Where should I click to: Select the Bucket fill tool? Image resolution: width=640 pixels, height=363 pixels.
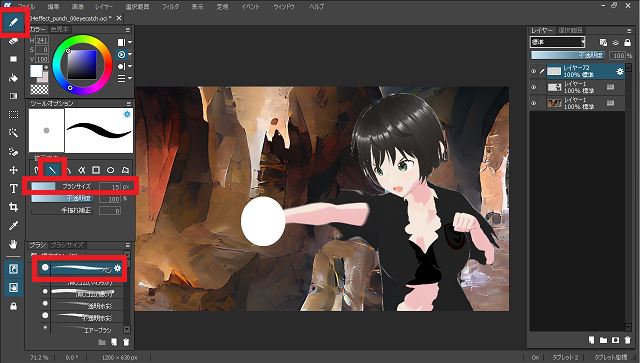(13, 78)
